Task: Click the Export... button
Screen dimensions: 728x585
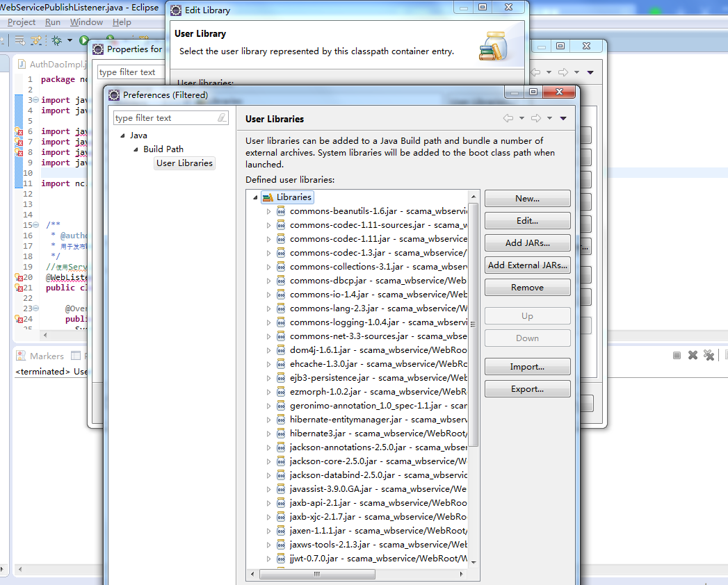Action: [528, 389]
